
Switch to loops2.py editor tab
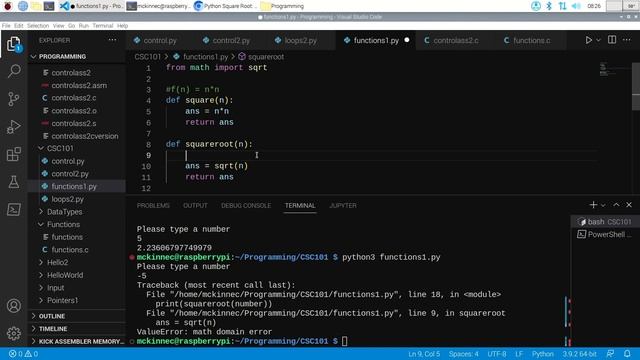[301, 40]
